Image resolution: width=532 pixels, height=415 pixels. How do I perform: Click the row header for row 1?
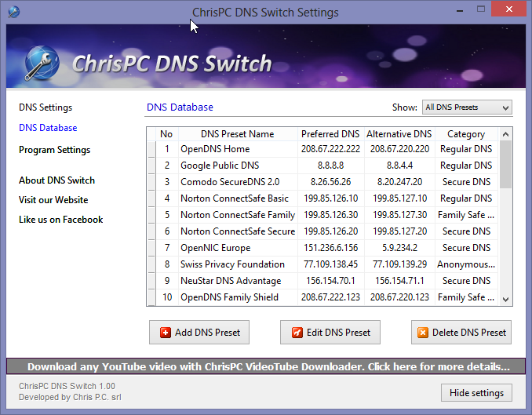(x=151, y=149)
